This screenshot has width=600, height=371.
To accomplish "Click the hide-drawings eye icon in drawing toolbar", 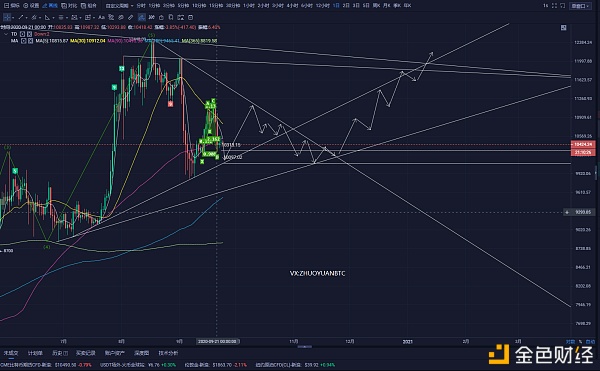I will tap(121, 17).
